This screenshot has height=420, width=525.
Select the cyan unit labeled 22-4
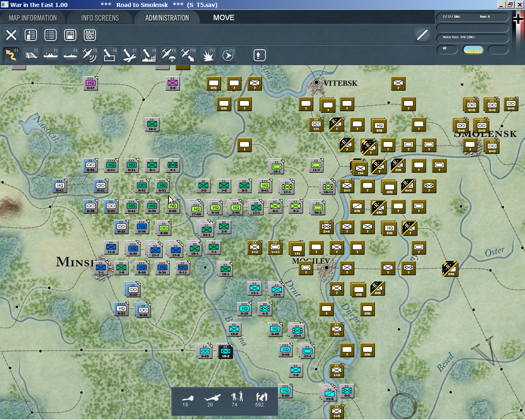tap(297, 331)
